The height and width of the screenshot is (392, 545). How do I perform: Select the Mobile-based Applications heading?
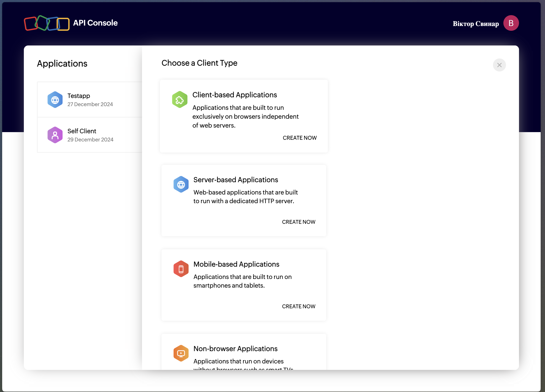tap(236, 264)
